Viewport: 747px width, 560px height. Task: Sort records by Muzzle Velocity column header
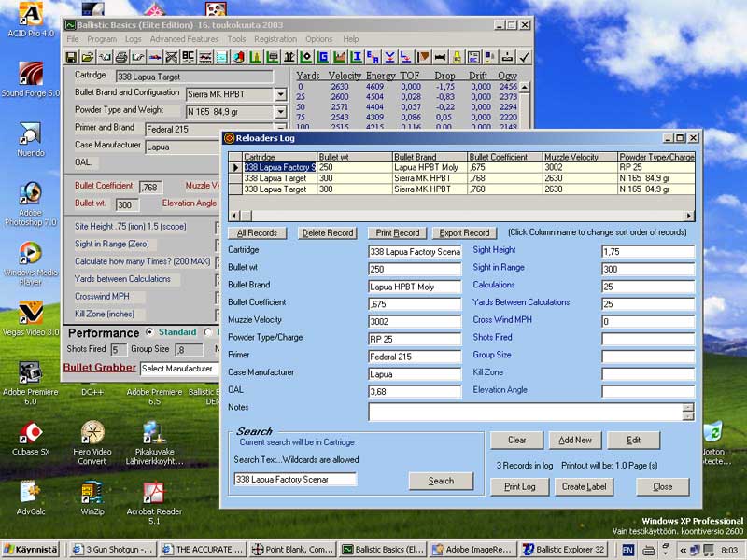tap(580, 157)
